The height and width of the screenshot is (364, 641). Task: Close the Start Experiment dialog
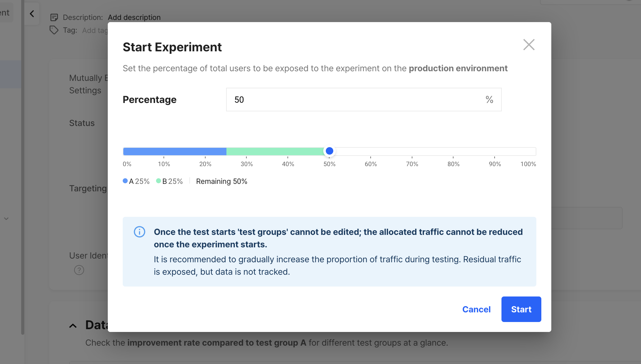pyautogui.click(x=529, y=45)
